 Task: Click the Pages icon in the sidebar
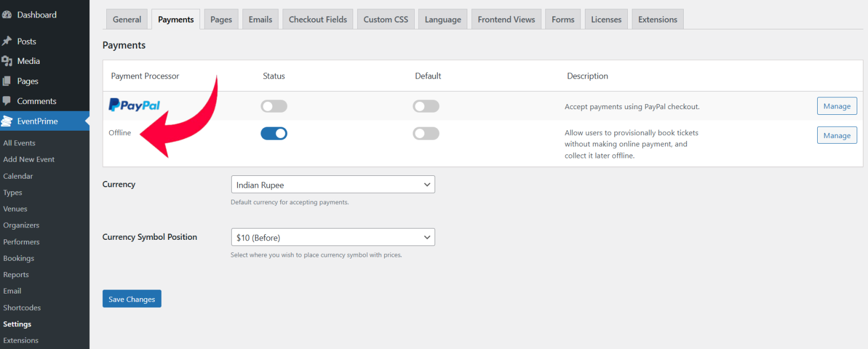(x=12, y=80)
